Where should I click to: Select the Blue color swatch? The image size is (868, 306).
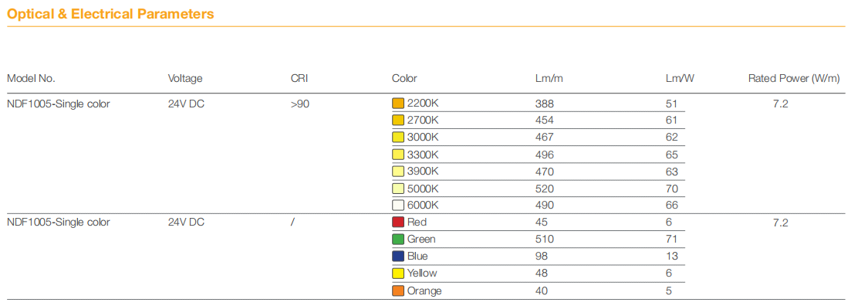click(x=398, y=257)
